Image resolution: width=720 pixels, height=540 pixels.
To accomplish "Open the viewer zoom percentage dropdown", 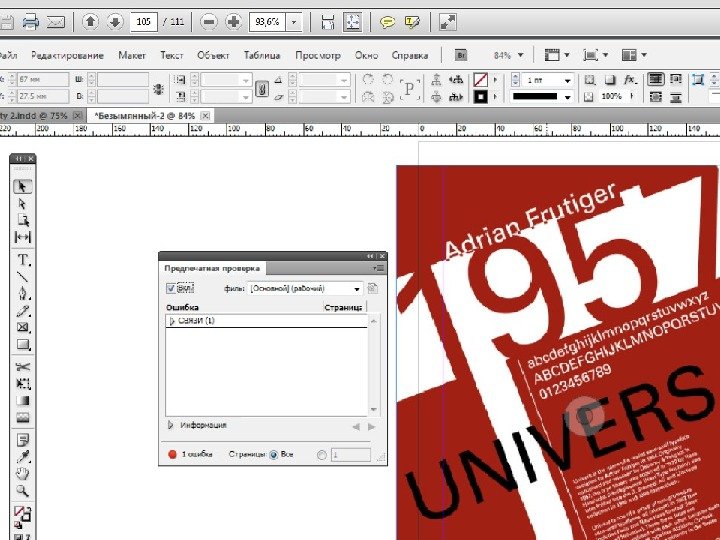I will [x=294, y=22].
